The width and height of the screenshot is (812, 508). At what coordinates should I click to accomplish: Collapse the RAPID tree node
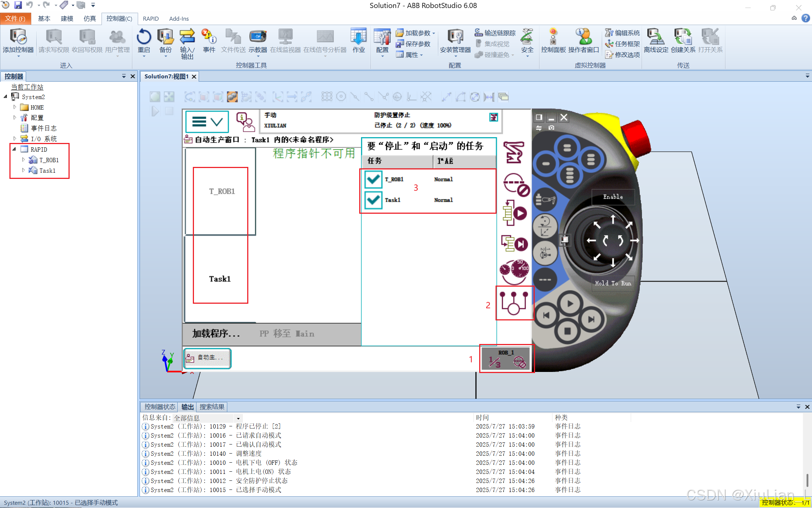coord(14,149)
